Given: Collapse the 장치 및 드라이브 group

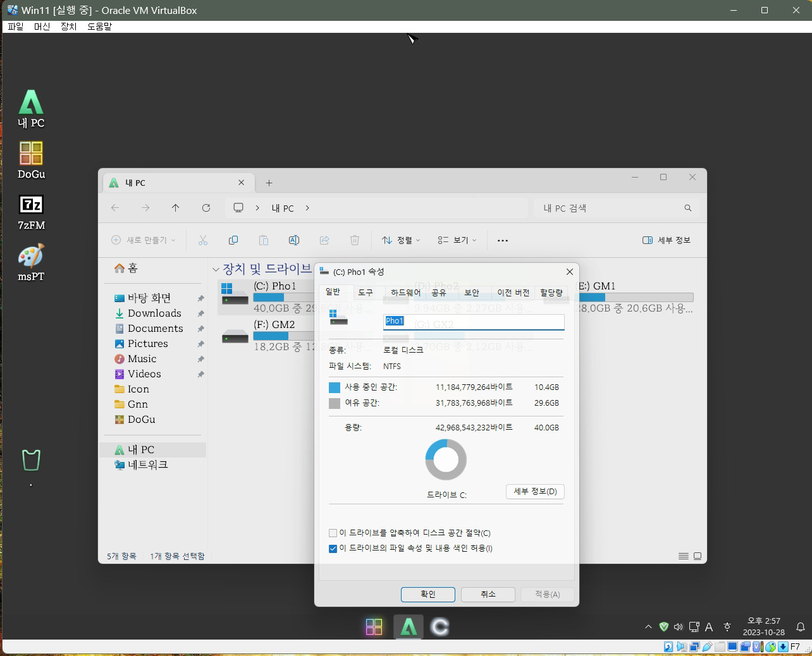Looking at the screenshot, I should coord(216,270).
